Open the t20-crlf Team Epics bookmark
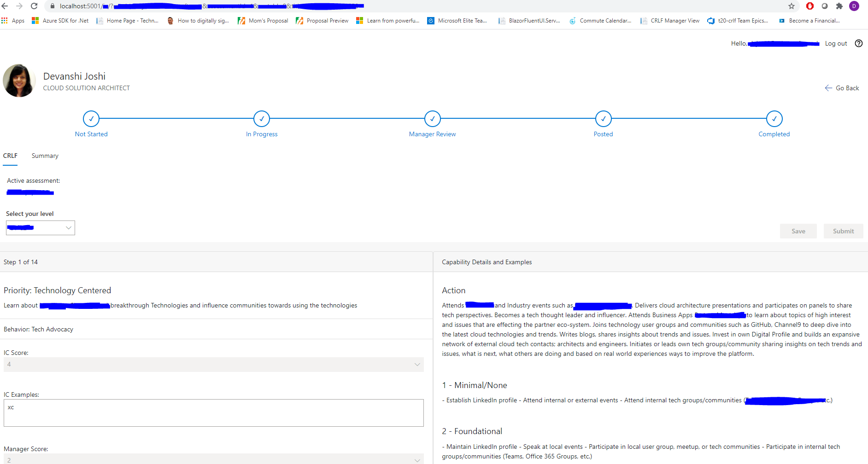The height and width of the screenshot is (464, 868). click(743, 20)
